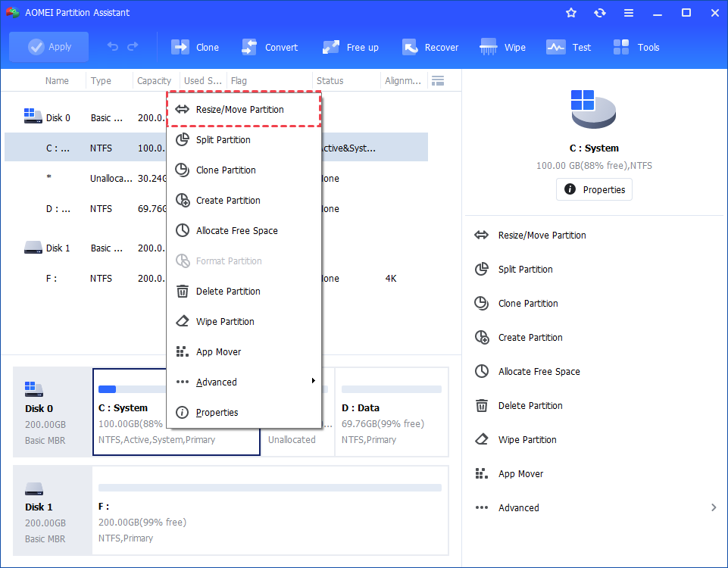Click the Clone toolbar icon
Screen dimensions: 728x568
coord(195,47)
